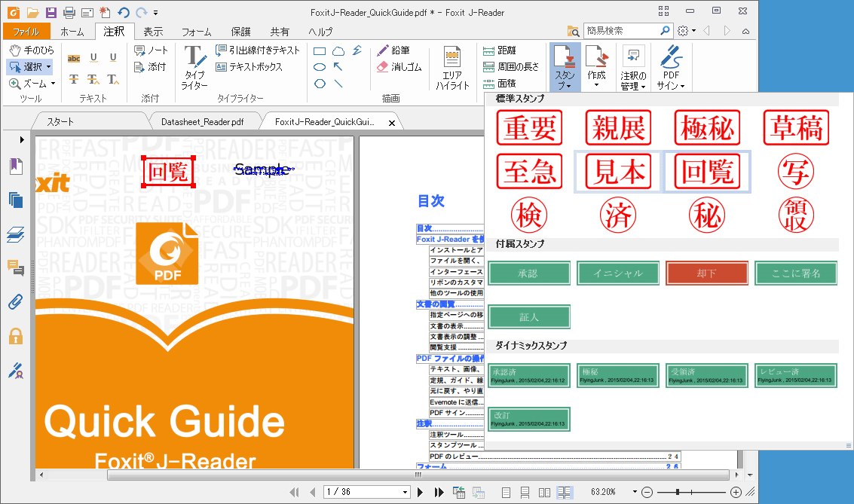Undo the last action
854x504 pixels.
[124, 12]
